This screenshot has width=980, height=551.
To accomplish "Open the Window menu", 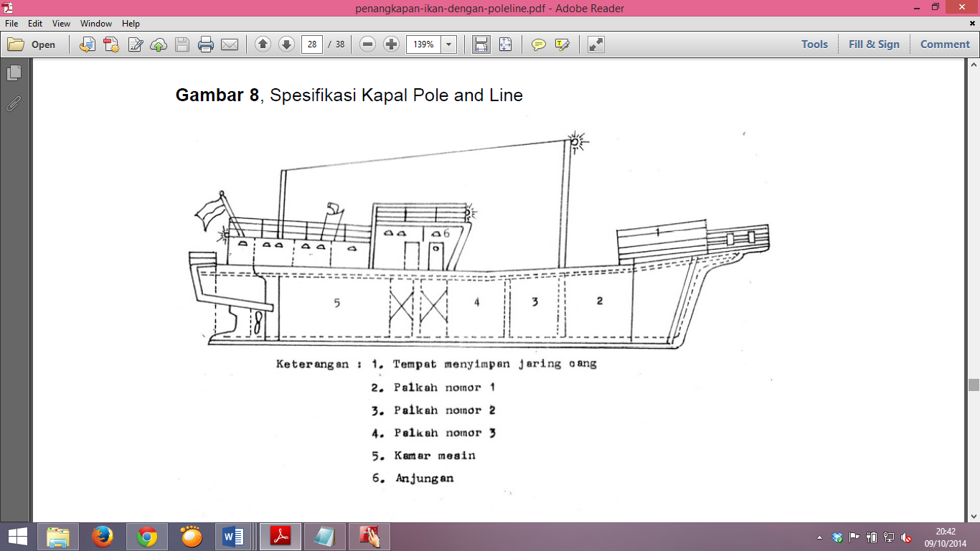I will click(x=96, y=24).
